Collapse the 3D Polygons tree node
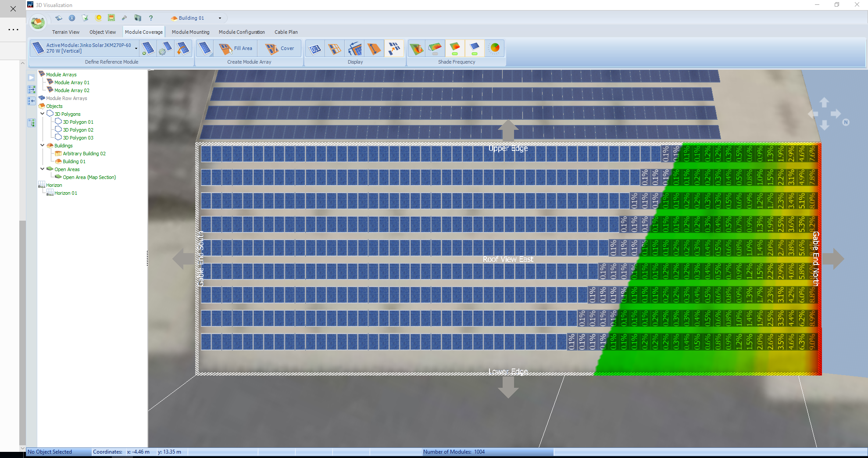This screenshot has width=868, height=458. click(43, 114)
